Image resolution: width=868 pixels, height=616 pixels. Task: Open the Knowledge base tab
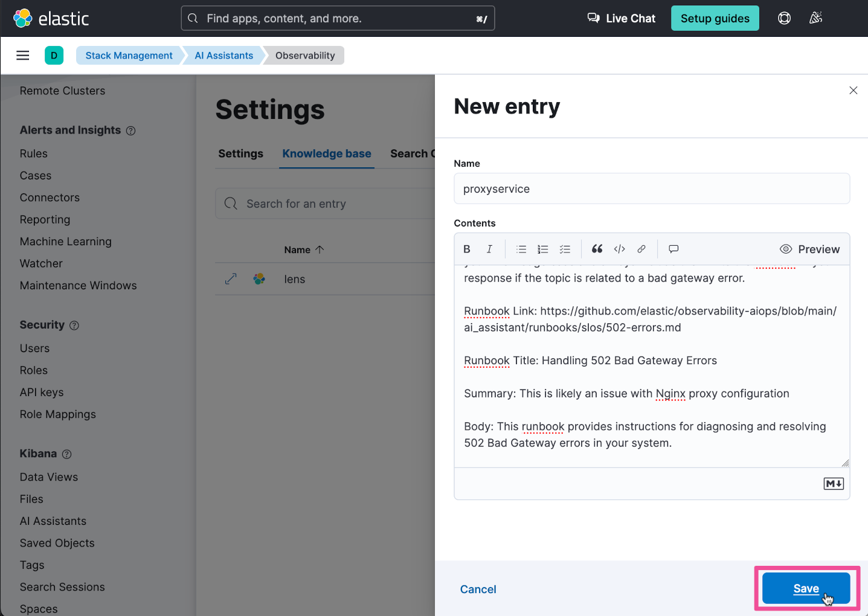tap(327, 153)
